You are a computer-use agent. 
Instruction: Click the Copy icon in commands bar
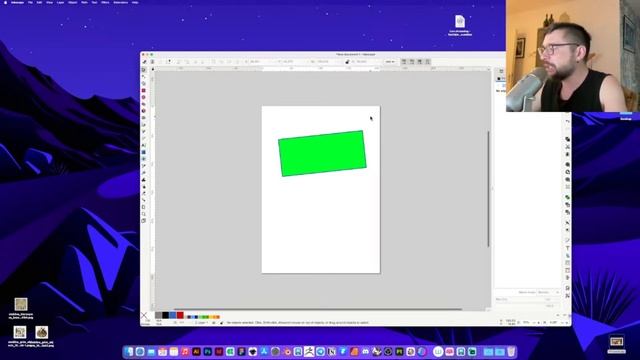click(567, 139)
